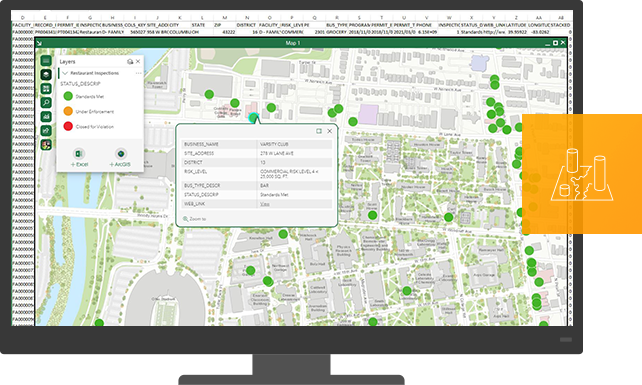The width and height of the screenshot is (642, 385).
Task: Maximize the feature popup window
Action: tap(319, 131)
